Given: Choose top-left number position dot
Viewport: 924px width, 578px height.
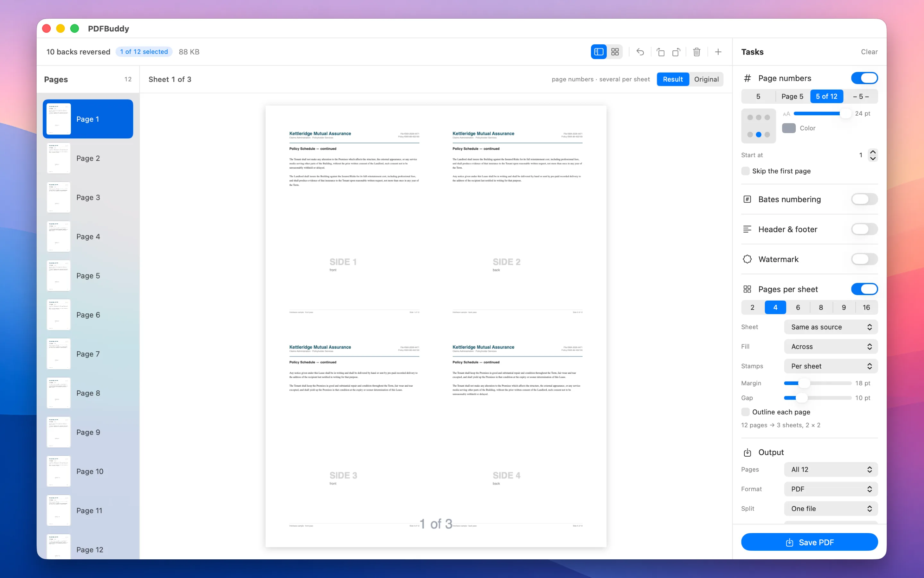Looking at the screenshot, I should pyautogui.click(x=750, y=117).
